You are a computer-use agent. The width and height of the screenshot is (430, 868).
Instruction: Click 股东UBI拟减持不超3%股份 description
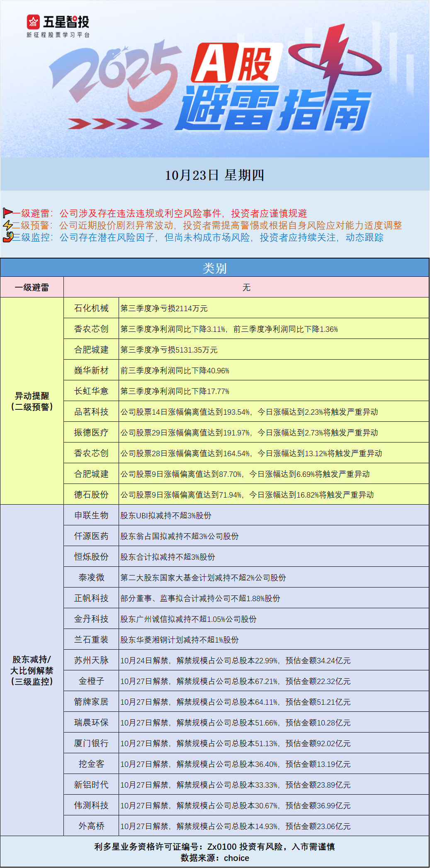point(166,515)
